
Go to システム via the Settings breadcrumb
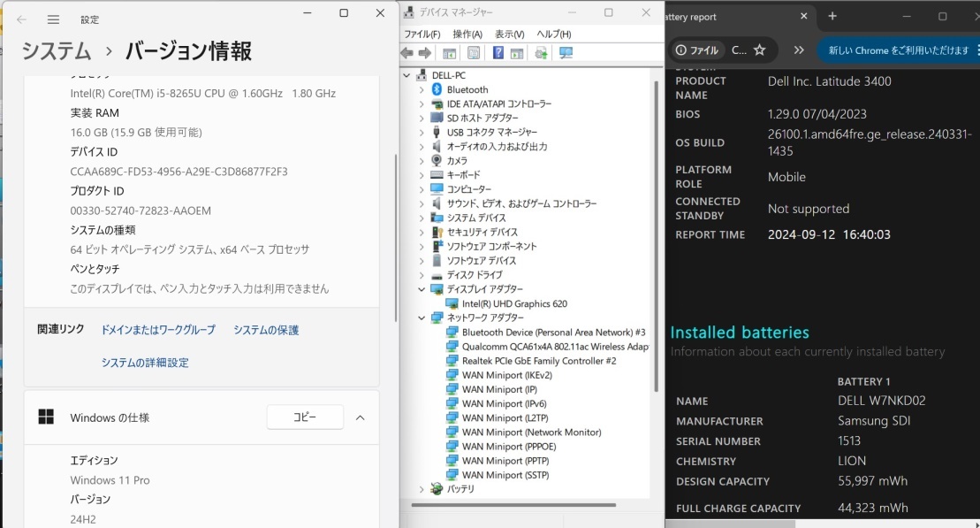(57, 50)
